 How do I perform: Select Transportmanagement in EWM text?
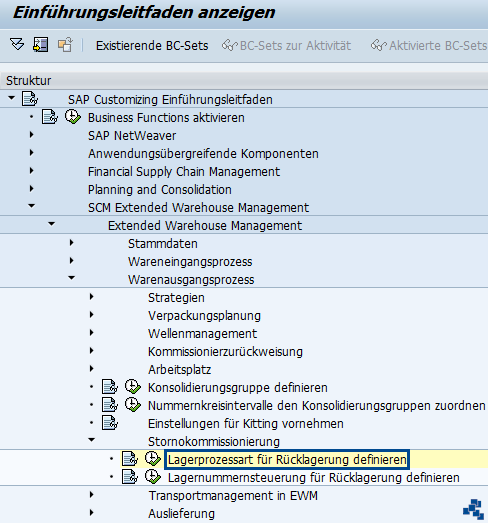(233, 496)
